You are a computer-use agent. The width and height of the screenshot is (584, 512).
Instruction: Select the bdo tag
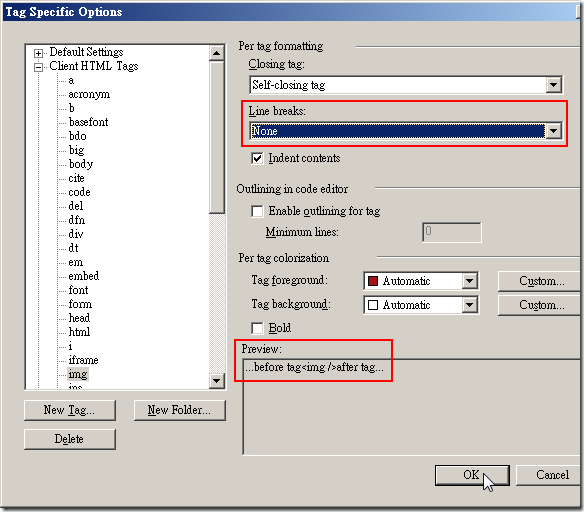click(x=77, y=136)
